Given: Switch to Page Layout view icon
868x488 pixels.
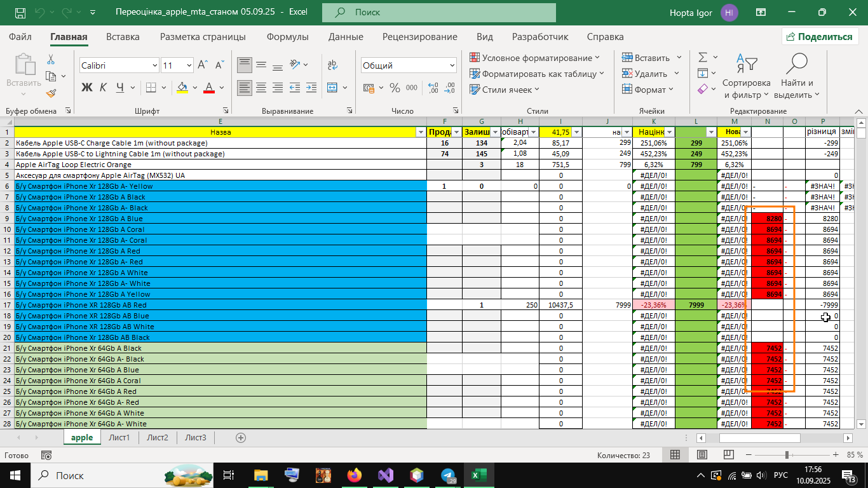Looking at the screenshot, I should coord(702,455).
